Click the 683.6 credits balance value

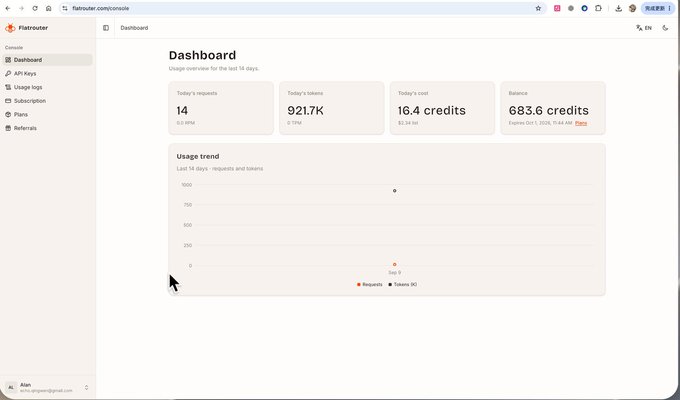pos(549,111)
